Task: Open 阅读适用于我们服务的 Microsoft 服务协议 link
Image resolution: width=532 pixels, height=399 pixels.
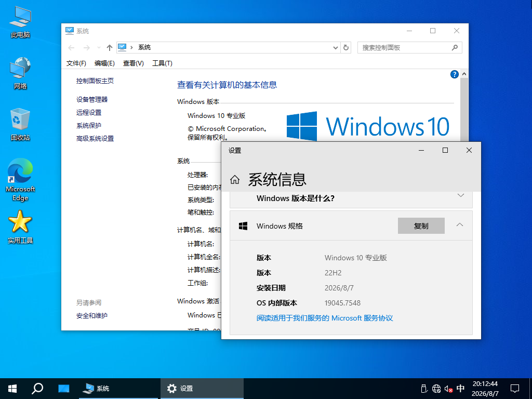Action: click(325, 318)
